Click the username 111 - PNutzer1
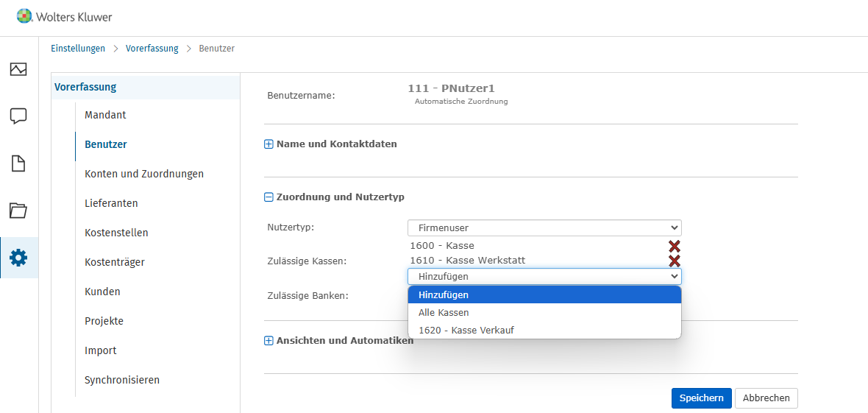 [451, 88]
